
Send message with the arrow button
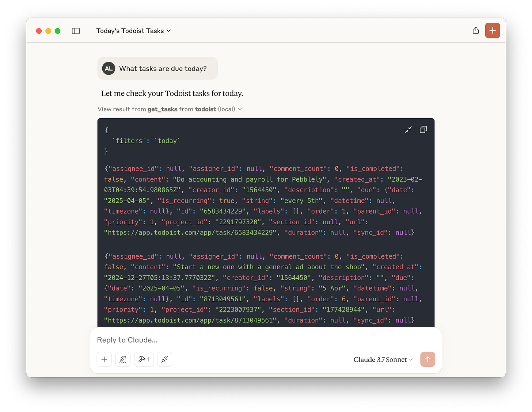tap(427, 359)
